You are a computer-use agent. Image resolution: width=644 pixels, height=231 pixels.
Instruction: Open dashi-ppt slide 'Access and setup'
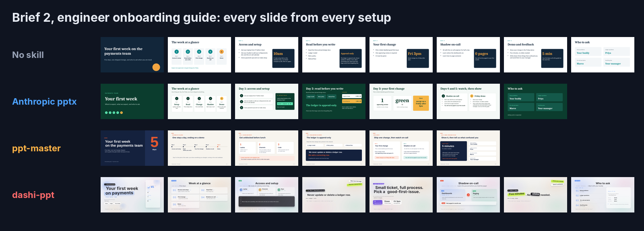[266, 195]
